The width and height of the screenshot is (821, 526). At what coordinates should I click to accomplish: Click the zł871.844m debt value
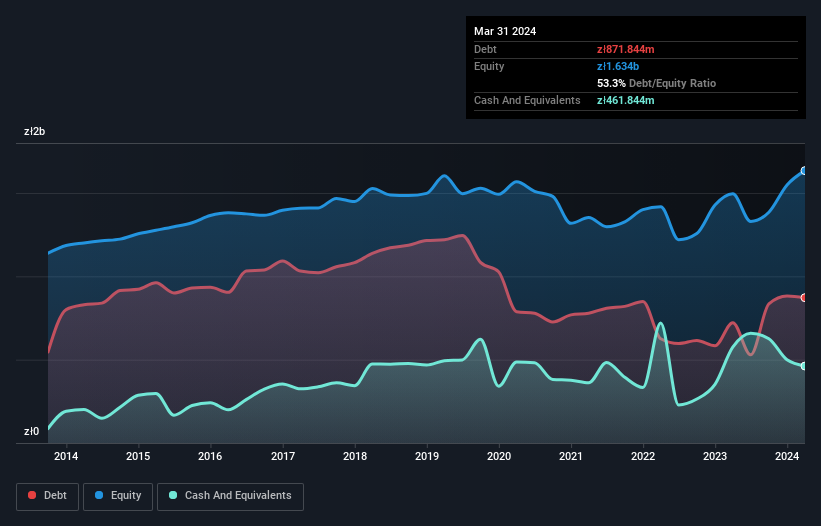(x=626, y=49)
